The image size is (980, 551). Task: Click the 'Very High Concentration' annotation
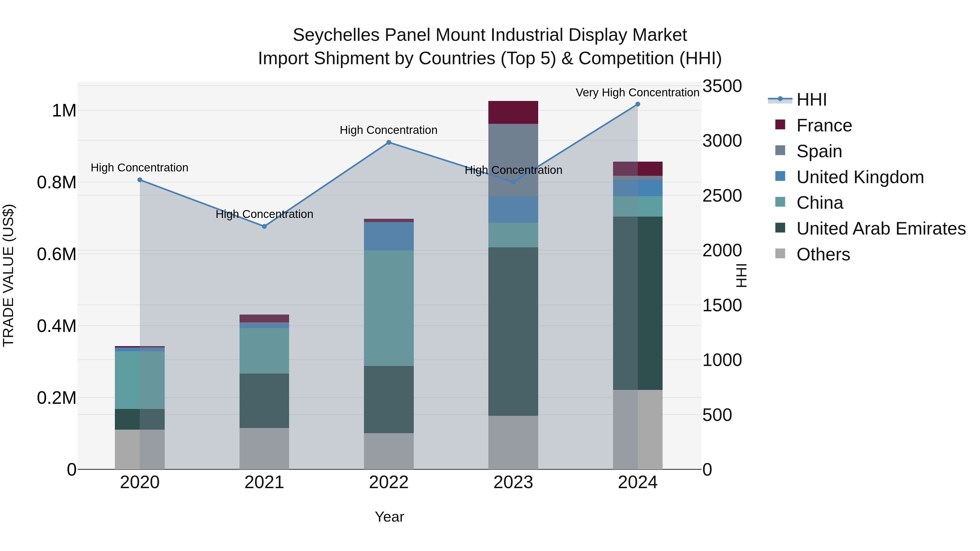point(638,93)
